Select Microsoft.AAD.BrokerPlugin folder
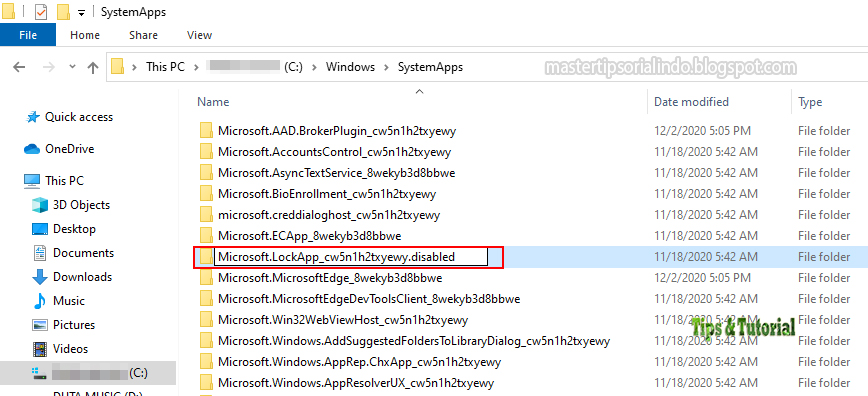The height and width of the screenshot is (396, 868). click(x=337, y=131)
